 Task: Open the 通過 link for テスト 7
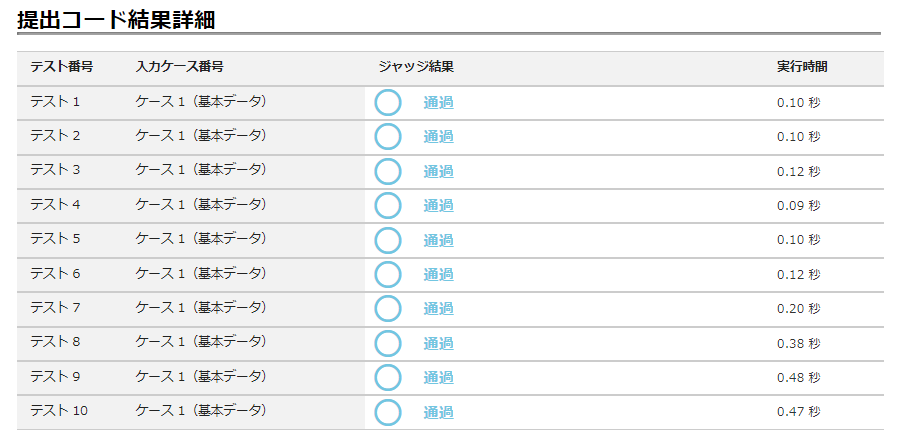click(438, 309)
